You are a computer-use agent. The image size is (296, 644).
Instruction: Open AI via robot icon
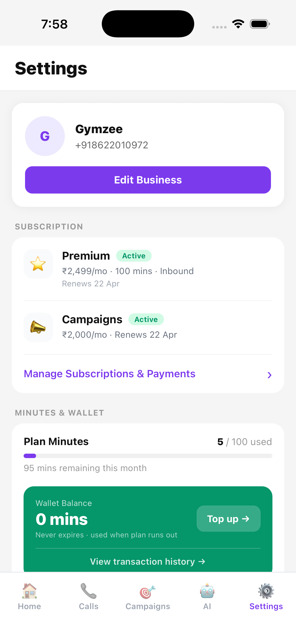pyautogui.click(x=207, y=591)
